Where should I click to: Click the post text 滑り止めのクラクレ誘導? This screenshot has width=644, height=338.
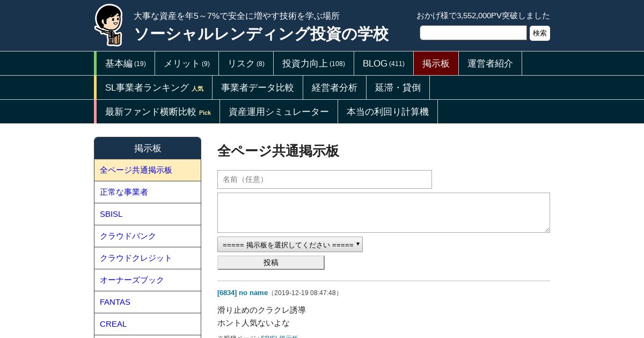point(261,310)
